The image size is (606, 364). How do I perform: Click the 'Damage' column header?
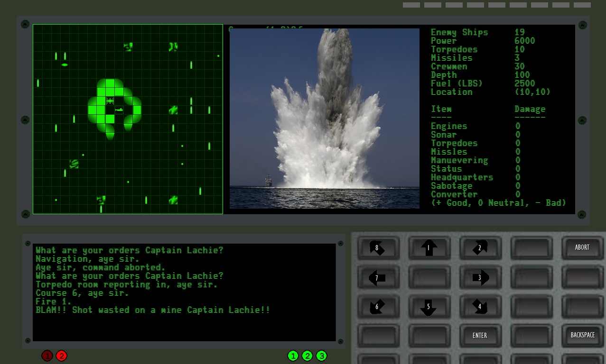coord(530,109)
